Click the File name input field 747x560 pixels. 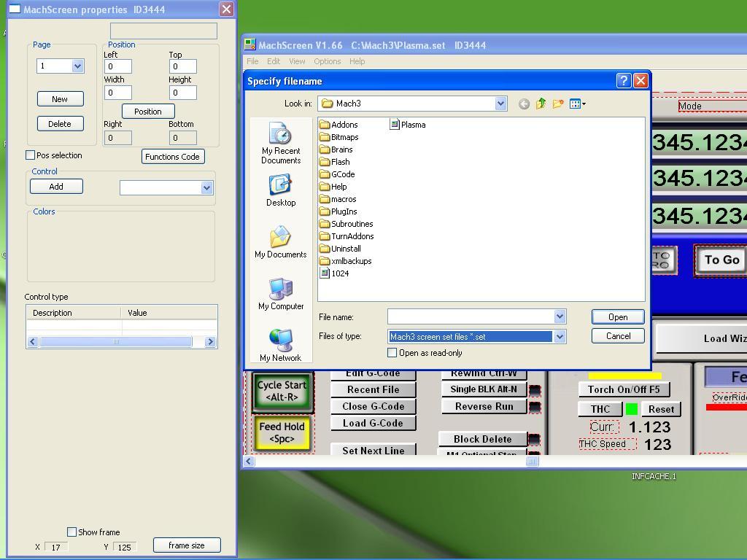click(471, 316)
